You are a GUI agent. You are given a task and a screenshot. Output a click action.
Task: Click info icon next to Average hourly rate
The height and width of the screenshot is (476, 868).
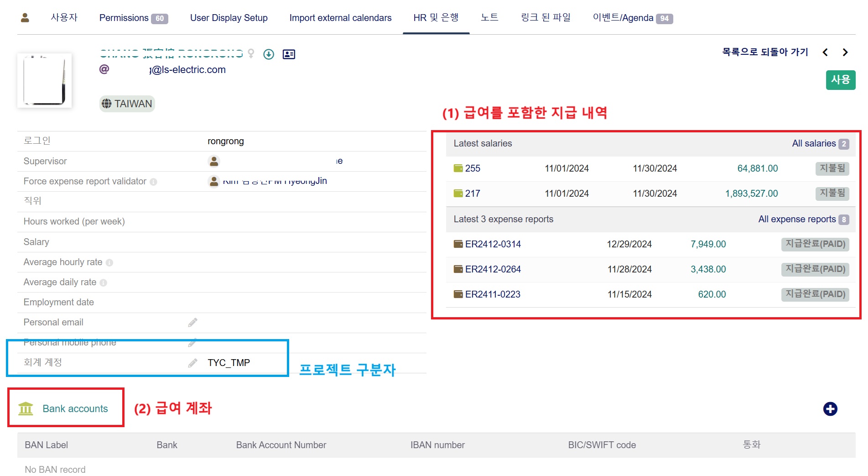coord(109,263)
